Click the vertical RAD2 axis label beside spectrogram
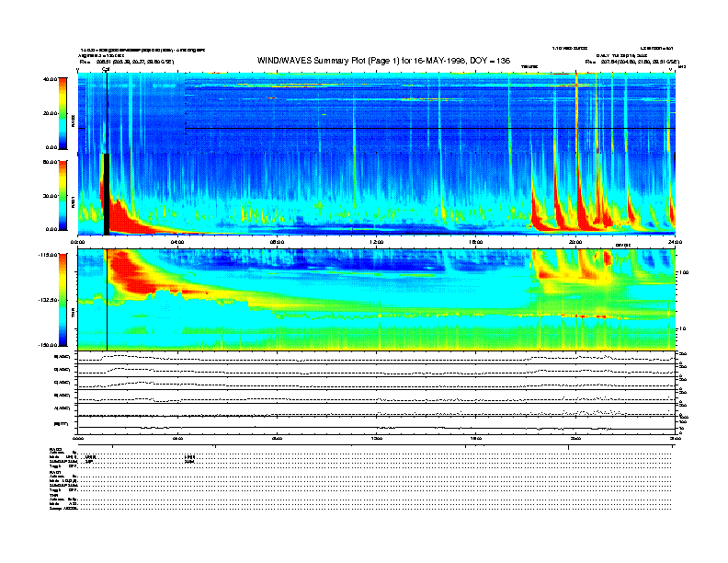The image size is (728, 563). pos(73,121)
